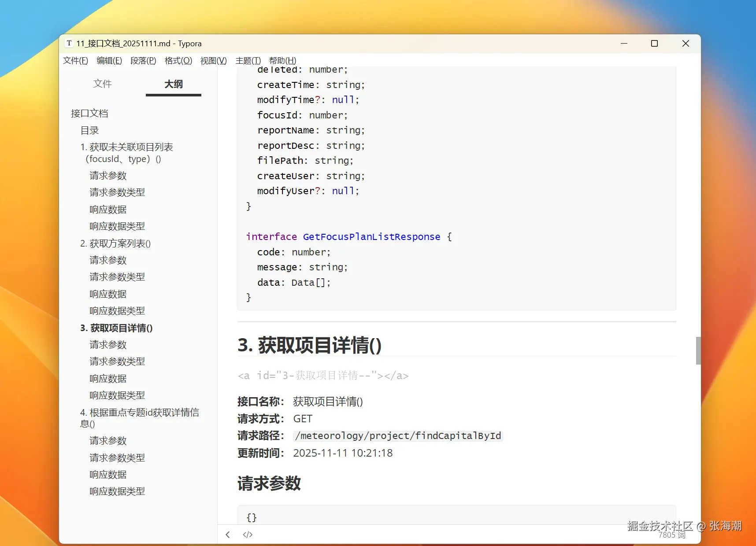The width and height of the screenshot is (756, 546).
Task: Select the 大纲 outline tab
Action: click(173, 84)
